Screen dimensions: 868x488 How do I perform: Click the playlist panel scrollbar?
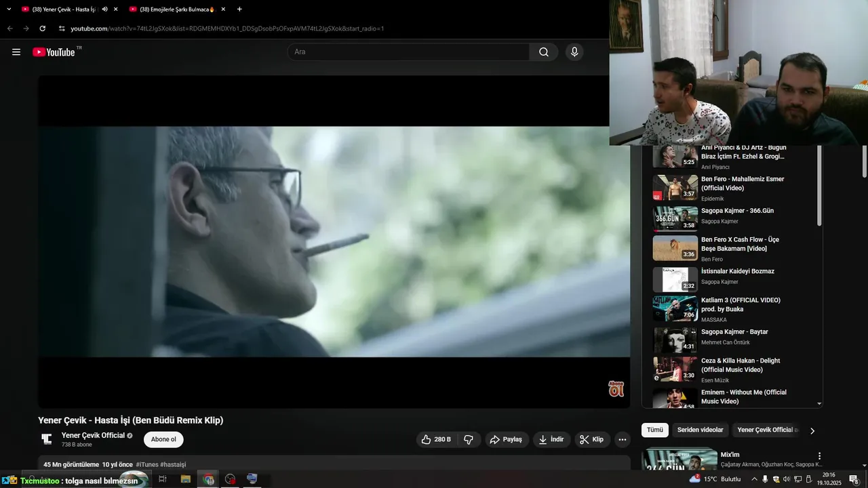[x=819, y=186]
